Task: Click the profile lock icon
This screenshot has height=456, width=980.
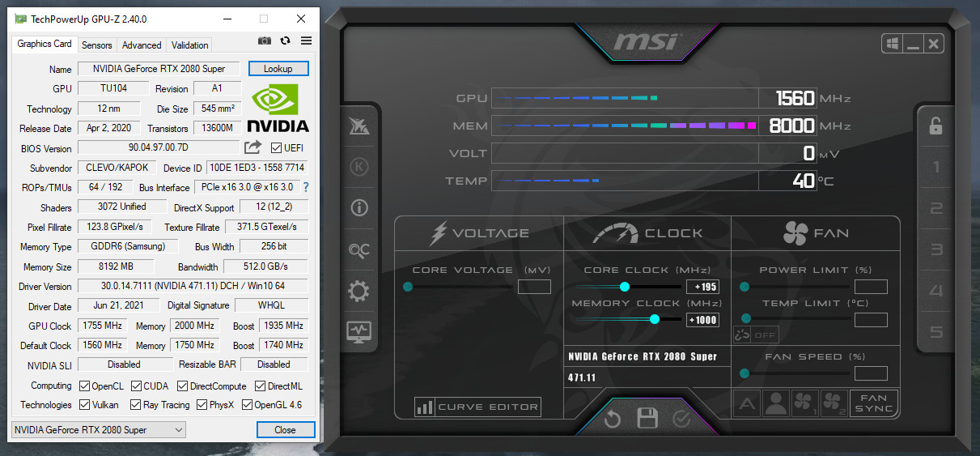Action: [x=935, y=126]
